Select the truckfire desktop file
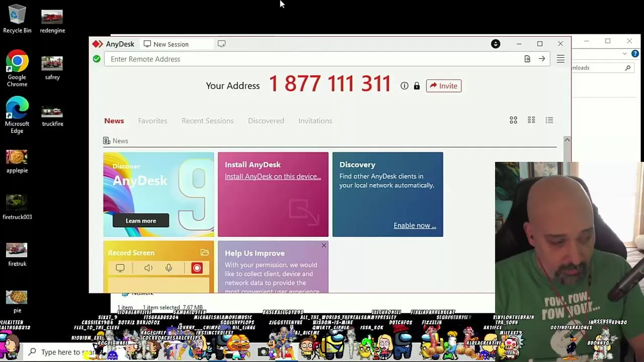Viewport: 644px width, 362px height. 52,115
